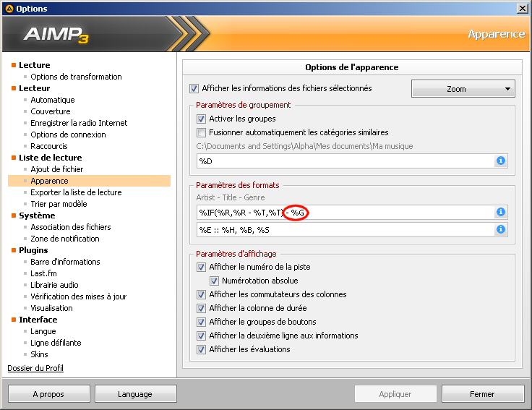The width and height of the screenshot is (532, 410).
Task: Open Trier par modèle page
Action: coord(59,204)
